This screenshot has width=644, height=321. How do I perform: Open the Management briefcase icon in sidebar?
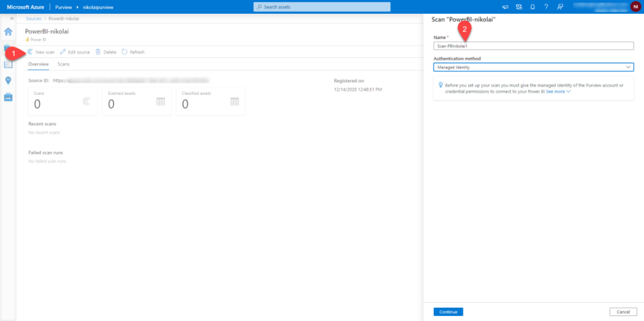pyautogui.click(x=8, y=97)
